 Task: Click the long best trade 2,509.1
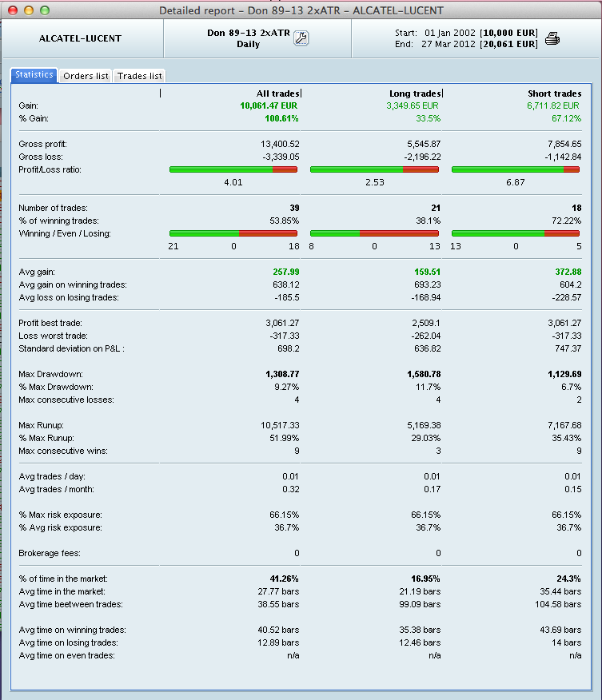coord(425,323)
